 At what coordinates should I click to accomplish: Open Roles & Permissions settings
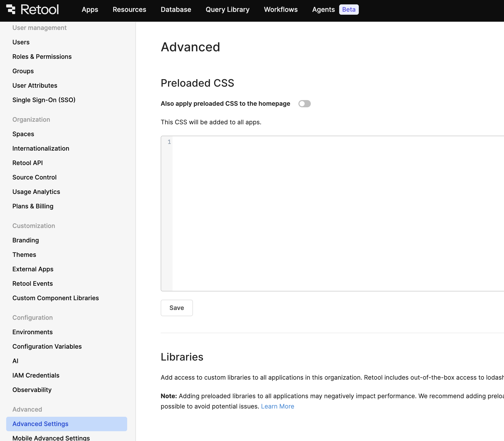click(x=42, y=56)
